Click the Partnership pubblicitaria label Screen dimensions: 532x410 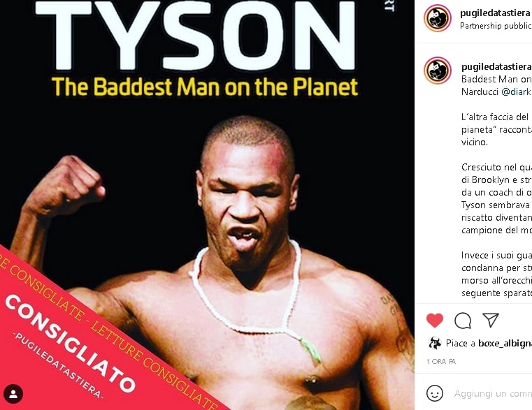pyautogui.click(x=496, y=26)
